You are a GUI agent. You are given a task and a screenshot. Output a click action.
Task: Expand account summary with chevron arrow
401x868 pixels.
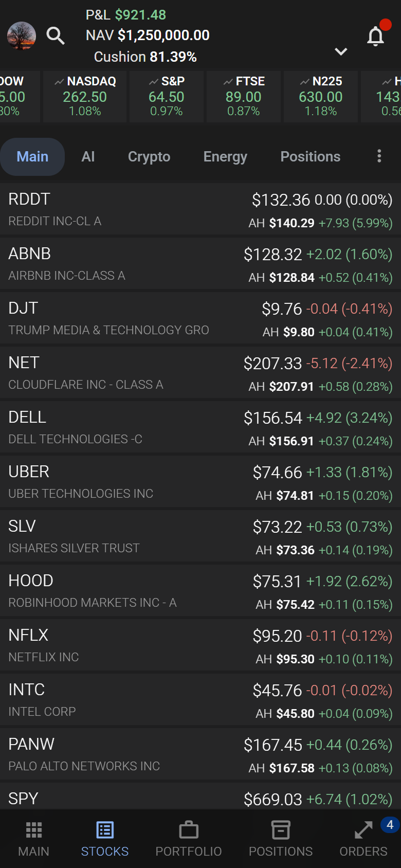pyautogui.click(x=341, y=51)
